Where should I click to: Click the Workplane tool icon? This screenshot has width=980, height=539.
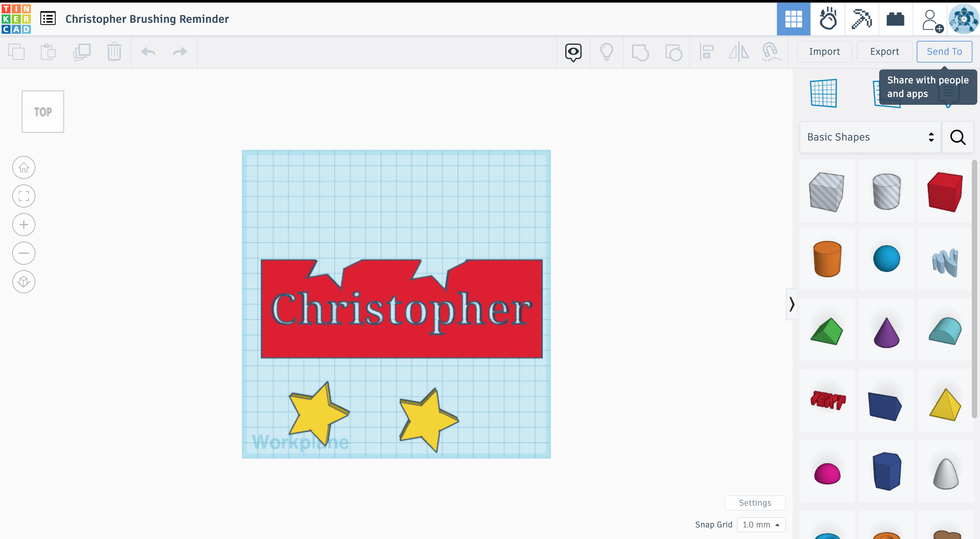(x=824, y=92)
